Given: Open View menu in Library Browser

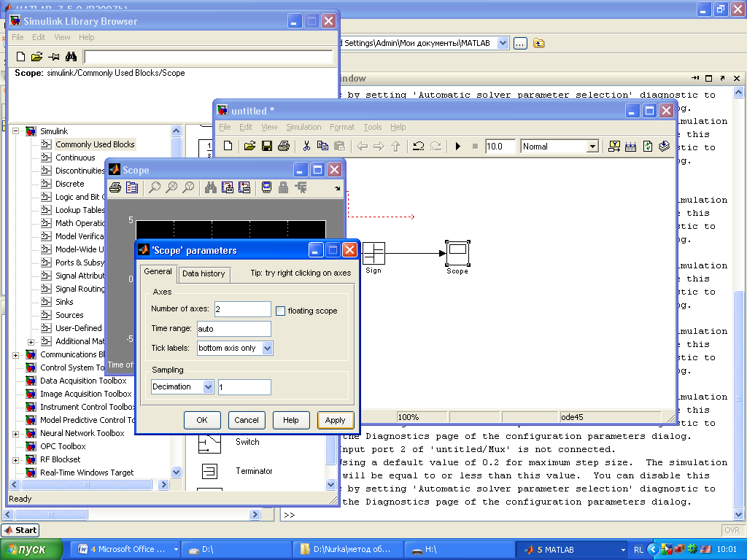Looking at the screenshot, I should tap(62, 37).
